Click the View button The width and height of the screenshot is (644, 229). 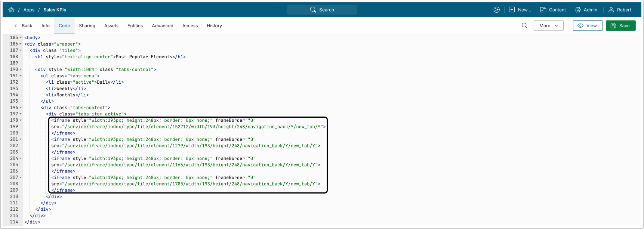588,26
